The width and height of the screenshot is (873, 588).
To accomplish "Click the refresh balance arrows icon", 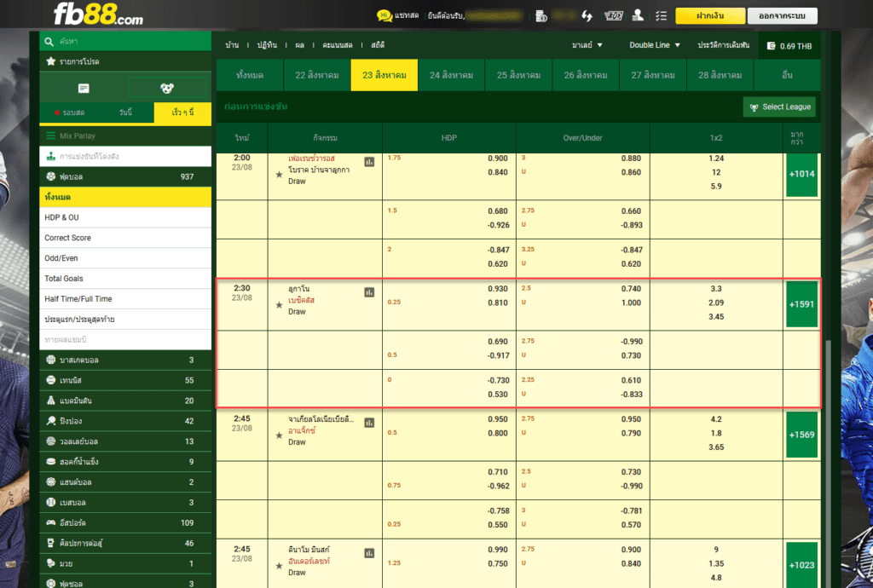I will point(587,15).
